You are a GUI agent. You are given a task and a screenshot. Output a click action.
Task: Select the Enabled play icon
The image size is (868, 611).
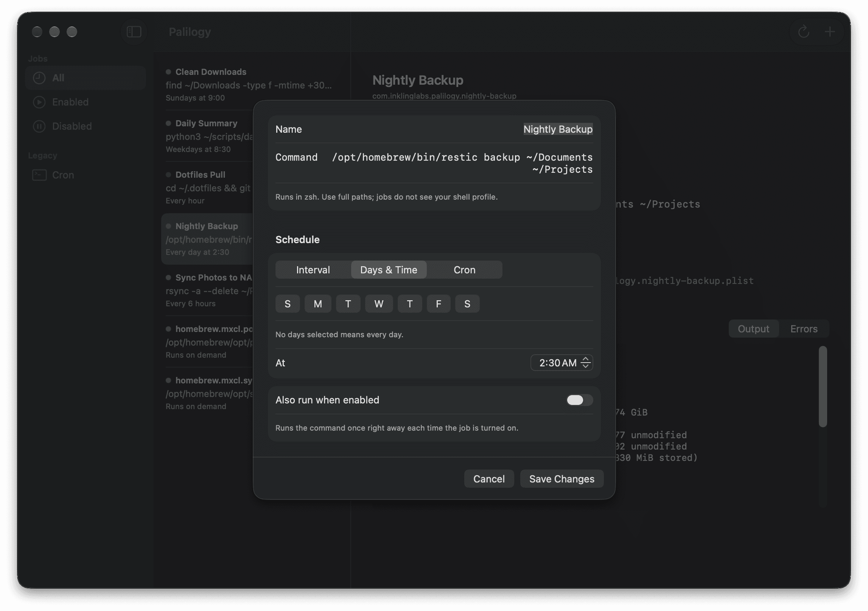tap(39, 102)
